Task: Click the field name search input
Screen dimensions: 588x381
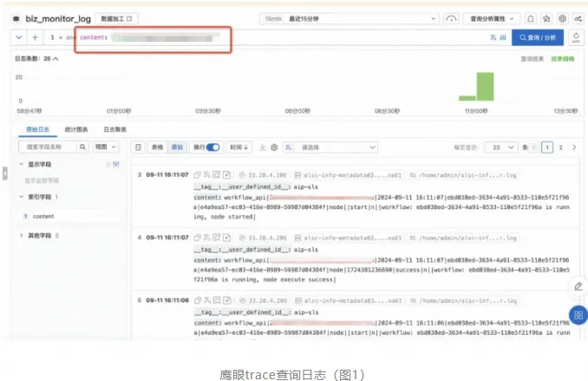Action: tap(48, 147)
